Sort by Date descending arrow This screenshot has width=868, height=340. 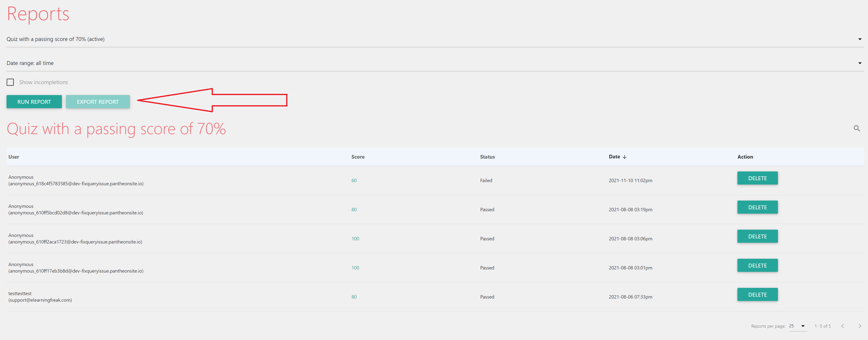(x=624, y=157)
